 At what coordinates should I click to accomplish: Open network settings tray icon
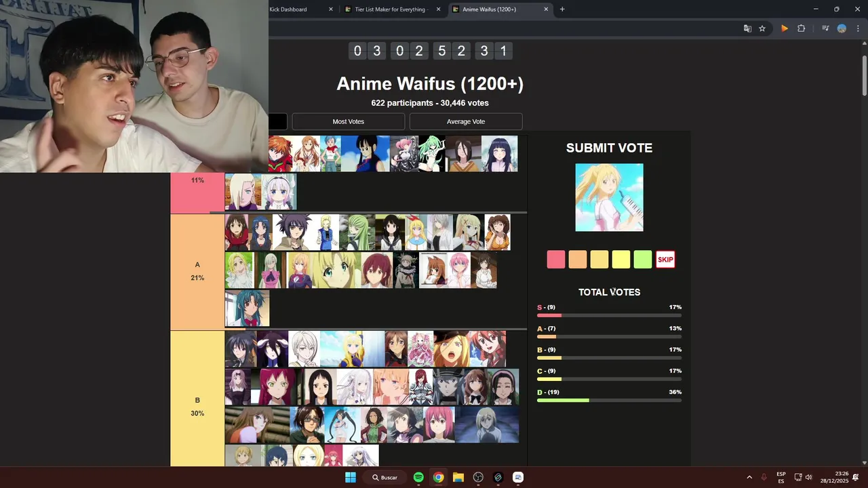(x=798, y=477)
